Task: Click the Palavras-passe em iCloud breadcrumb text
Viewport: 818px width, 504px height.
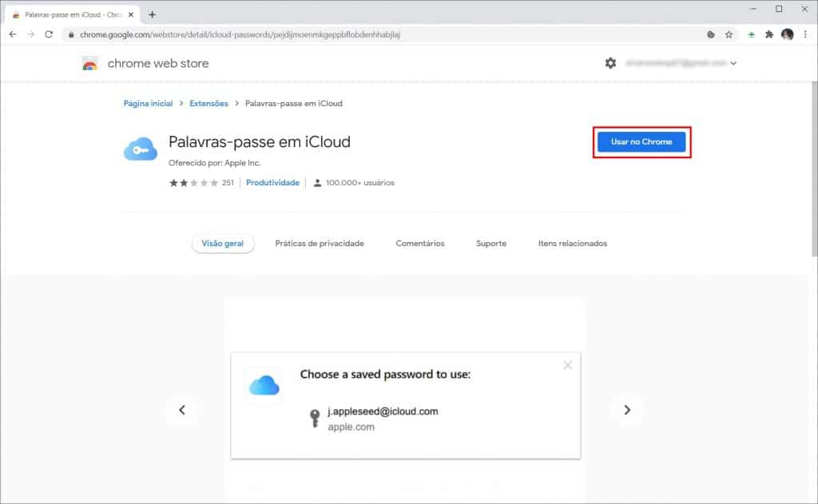Action: [x=294, y=103]
